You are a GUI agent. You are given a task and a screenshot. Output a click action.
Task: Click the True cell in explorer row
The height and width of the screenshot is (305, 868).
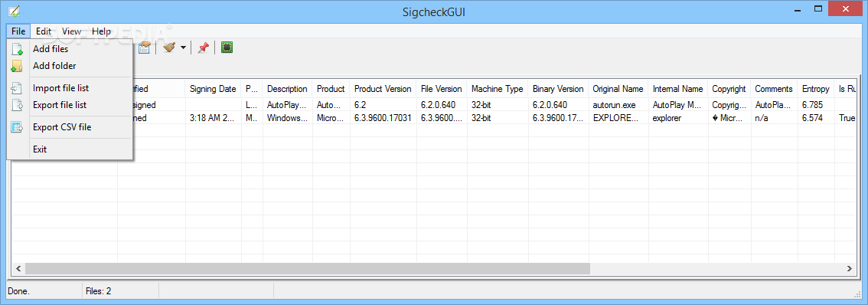pos(847,117)
